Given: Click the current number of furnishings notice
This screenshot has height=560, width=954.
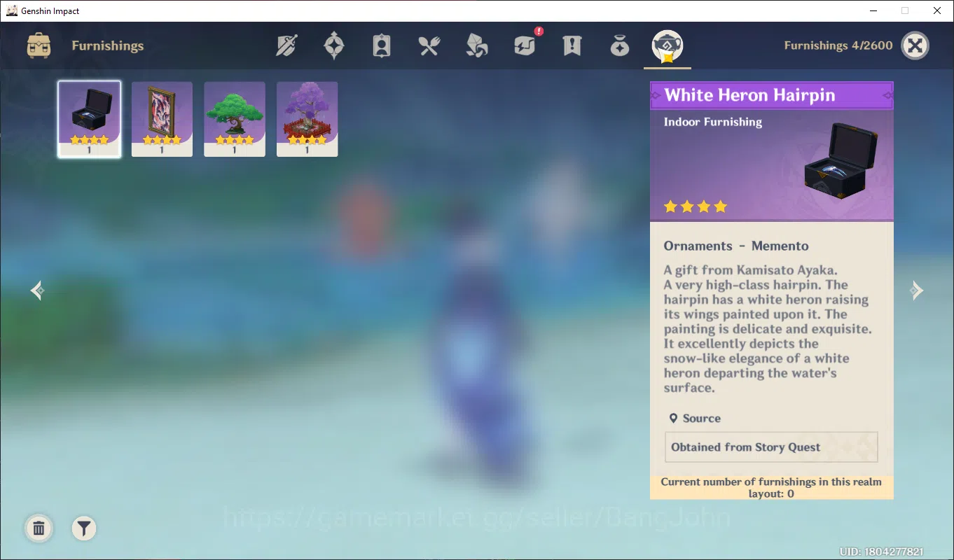Looking at the screenshot, I should point(771,488).
